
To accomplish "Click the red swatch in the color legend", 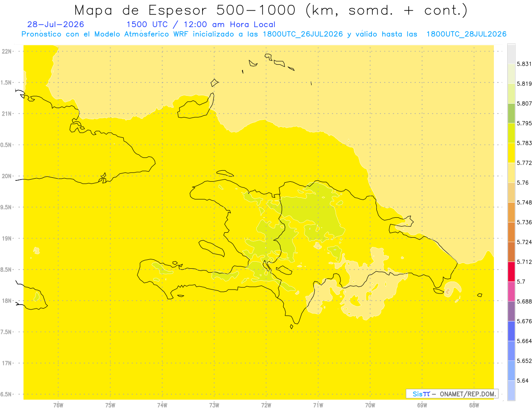I will pos(511,271).
